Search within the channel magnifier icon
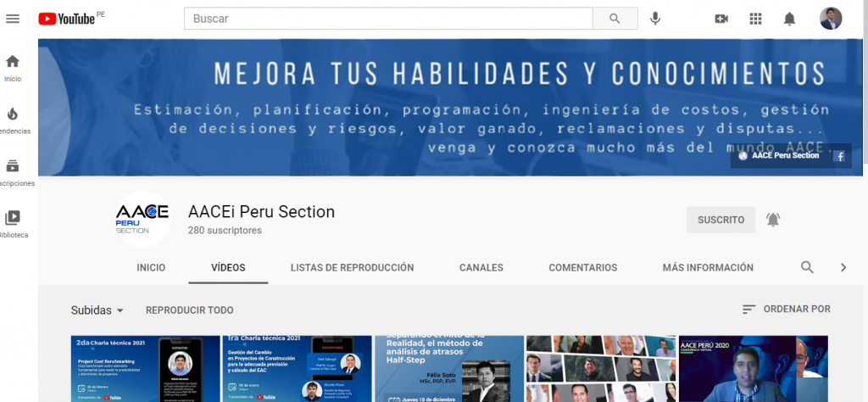 pyautogui.click(x=807, y=267)
